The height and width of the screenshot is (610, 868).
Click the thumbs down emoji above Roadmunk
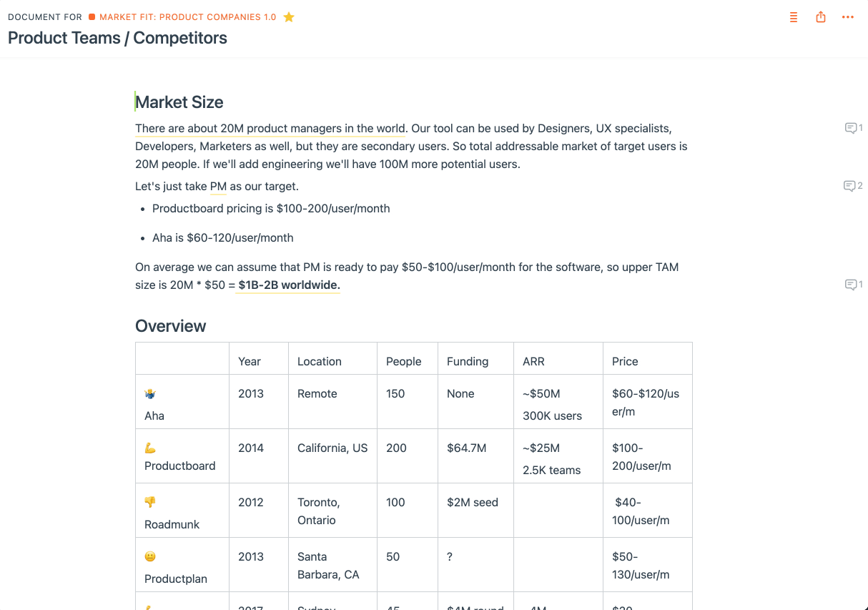coord(150,502)
